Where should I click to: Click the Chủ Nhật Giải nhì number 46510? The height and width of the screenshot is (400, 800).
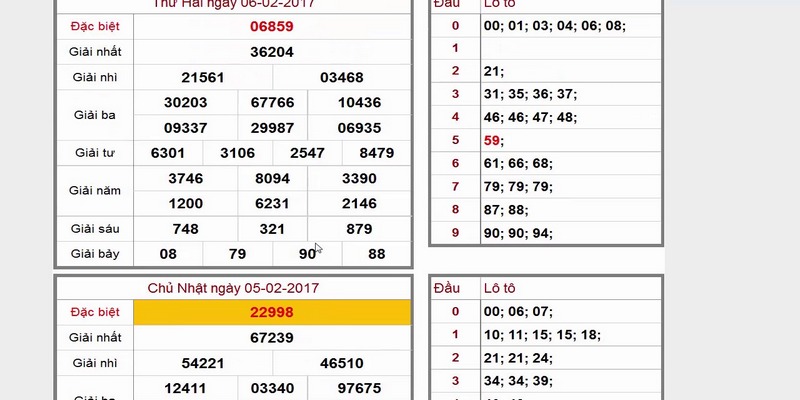point(341,363)
